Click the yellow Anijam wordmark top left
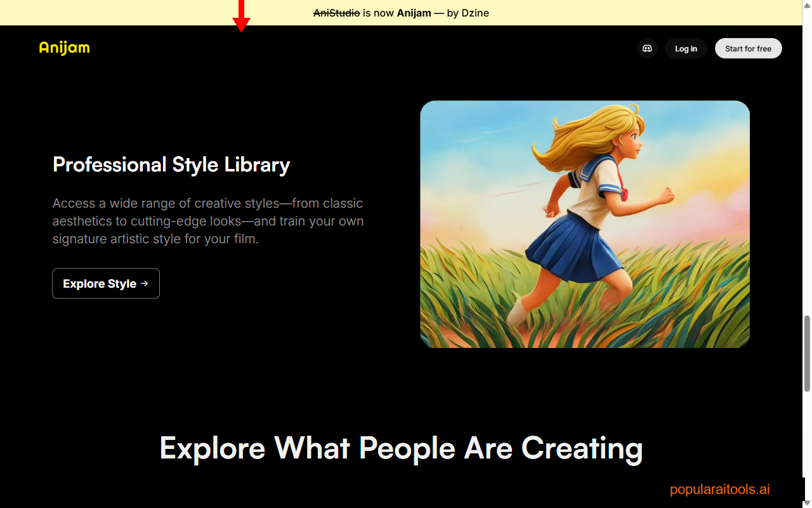 (x=64, y=48)
